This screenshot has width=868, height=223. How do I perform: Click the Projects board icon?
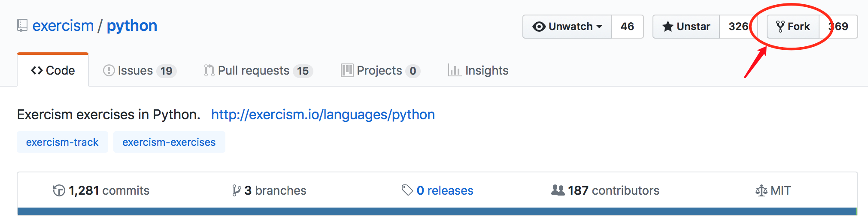(347, 70)
